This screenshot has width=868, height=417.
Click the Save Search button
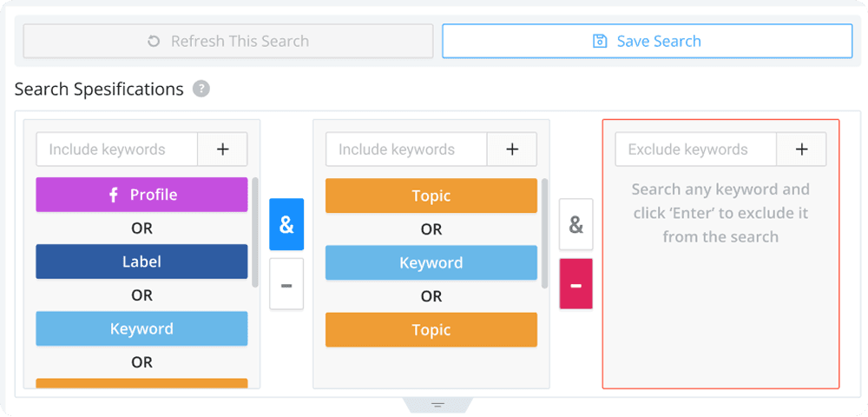(x=648, y=41)
